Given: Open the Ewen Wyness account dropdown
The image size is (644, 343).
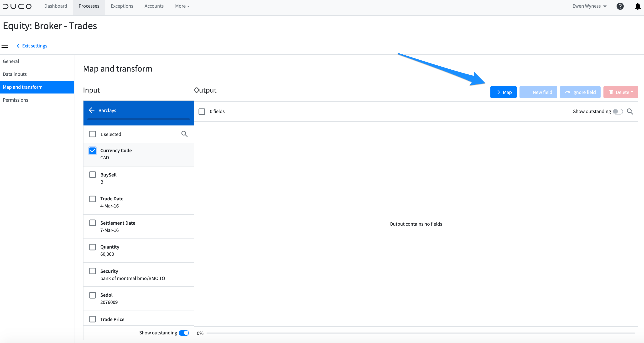Looking at the screenshot, I should [589, 6].
